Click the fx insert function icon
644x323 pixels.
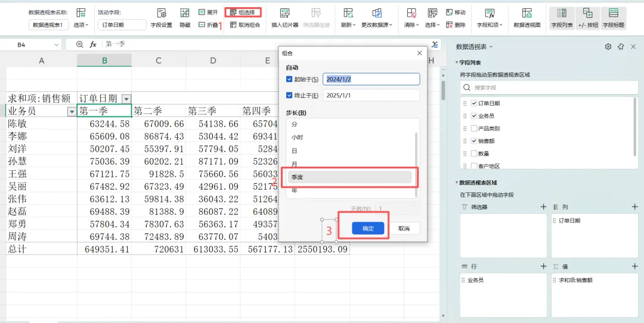tap(93, 44)
